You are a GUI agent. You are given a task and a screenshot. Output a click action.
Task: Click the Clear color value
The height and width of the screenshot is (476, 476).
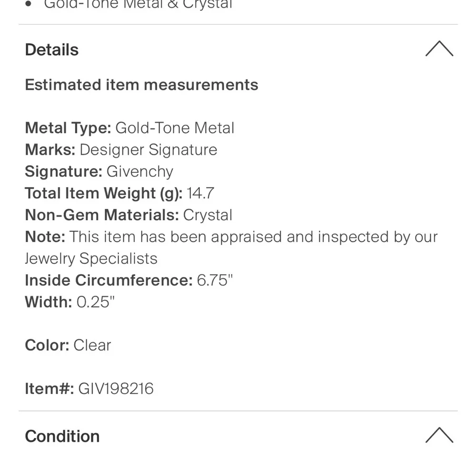point(92,345)
